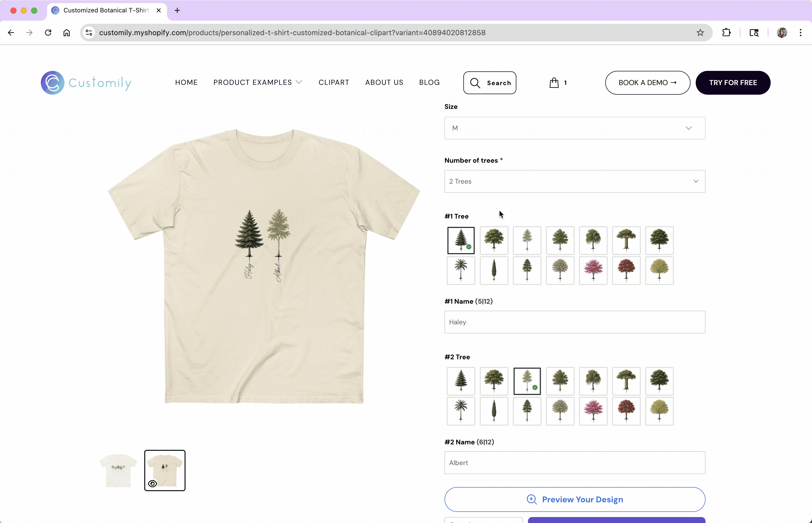This screenshot has height=523, width=812.
Task: Select the red maple swatch for #2 Tree
Action: point(626,411)
